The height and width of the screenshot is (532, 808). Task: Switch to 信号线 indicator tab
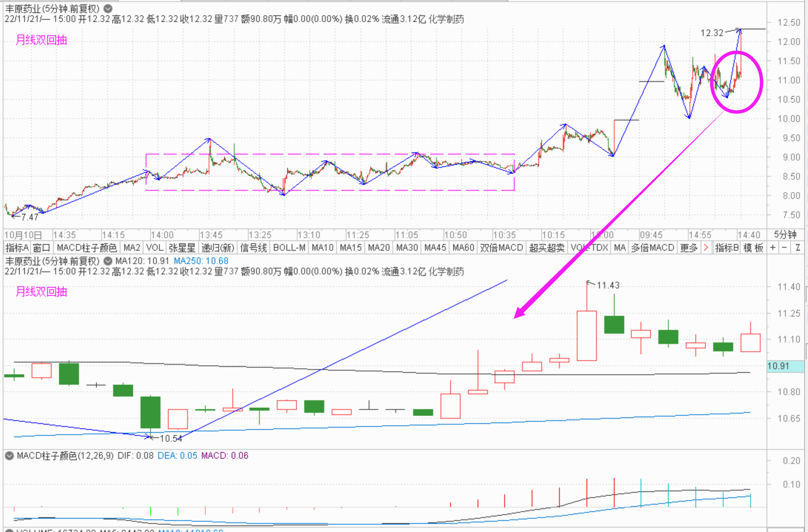point(254,248)
